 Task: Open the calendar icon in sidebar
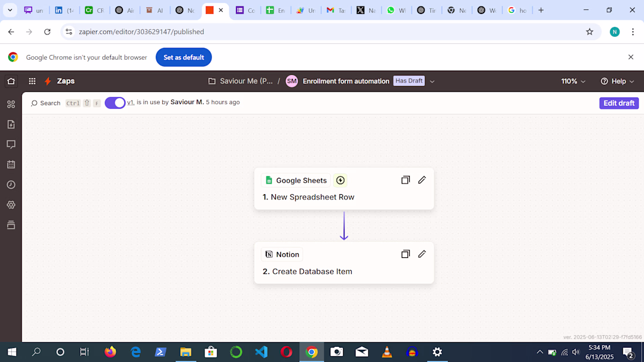pyautogui.click(x=11, y=164)
